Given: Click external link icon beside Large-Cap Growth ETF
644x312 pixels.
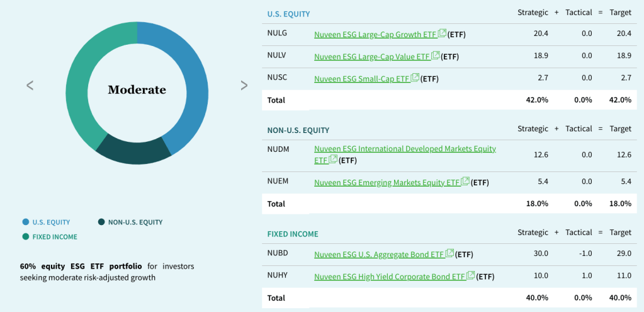Looking at the screenshot, I should click(442, 33).
